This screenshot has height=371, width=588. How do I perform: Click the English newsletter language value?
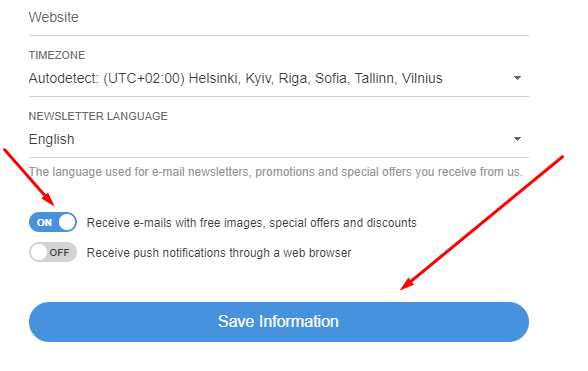(x=52, y=139)
